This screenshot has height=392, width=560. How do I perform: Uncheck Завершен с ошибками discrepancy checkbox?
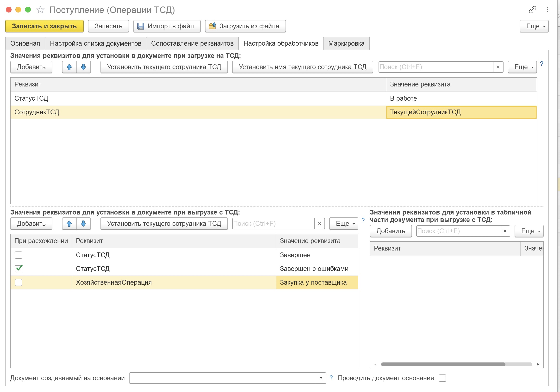[19, 269]
